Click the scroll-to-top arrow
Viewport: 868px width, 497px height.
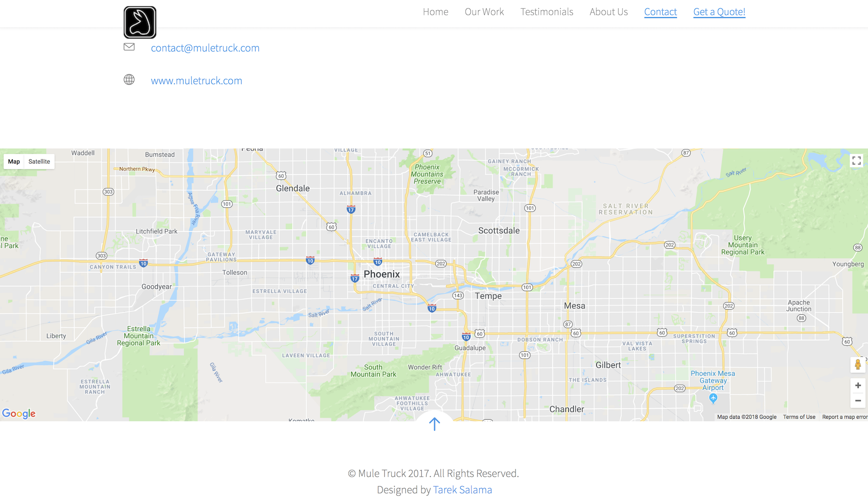(x=434, y=424)
